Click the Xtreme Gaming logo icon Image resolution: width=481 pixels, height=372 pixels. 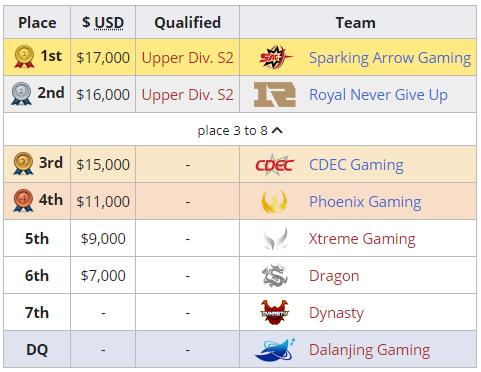275,239
